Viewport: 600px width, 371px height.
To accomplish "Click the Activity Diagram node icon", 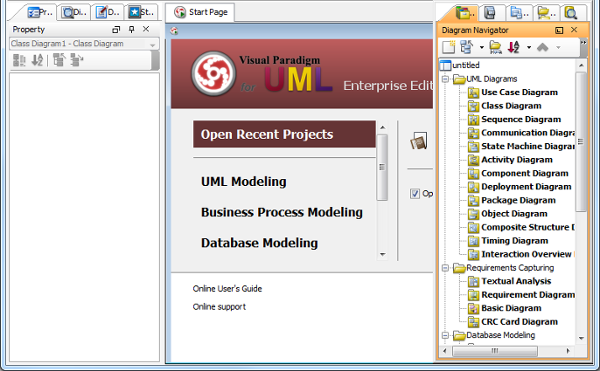I will pyautogui.click(x=474, y=160).
